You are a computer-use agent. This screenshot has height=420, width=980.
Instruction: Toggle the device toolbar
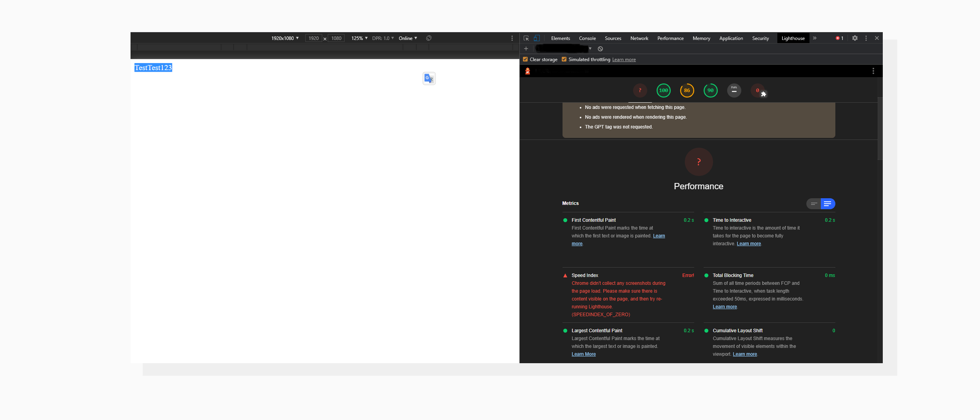click(x=537, y=38)
